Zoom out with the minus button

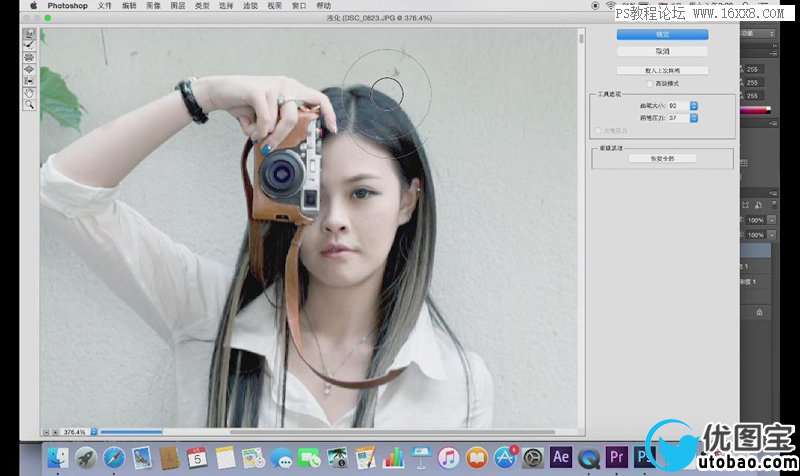[x=46, y=432]
